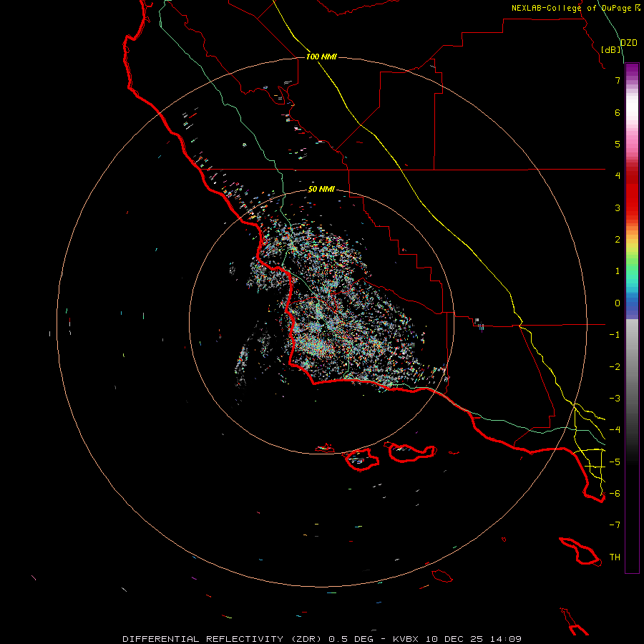Pick the gray segment near value -2

click(632, 367)
